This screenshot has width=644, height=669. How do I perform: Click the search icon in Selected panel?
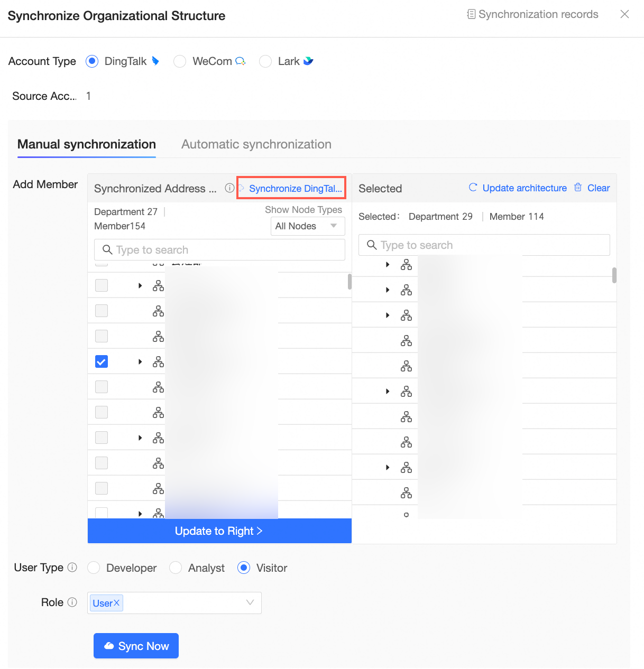372,245
